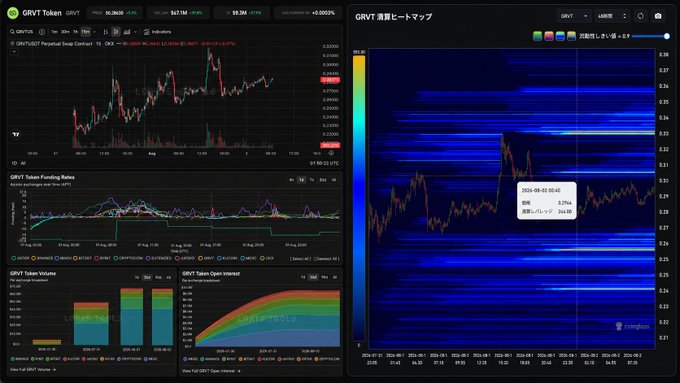Set Token Volume range to 30d
Viewport: 680px width, 383px height.
[147, 277]
